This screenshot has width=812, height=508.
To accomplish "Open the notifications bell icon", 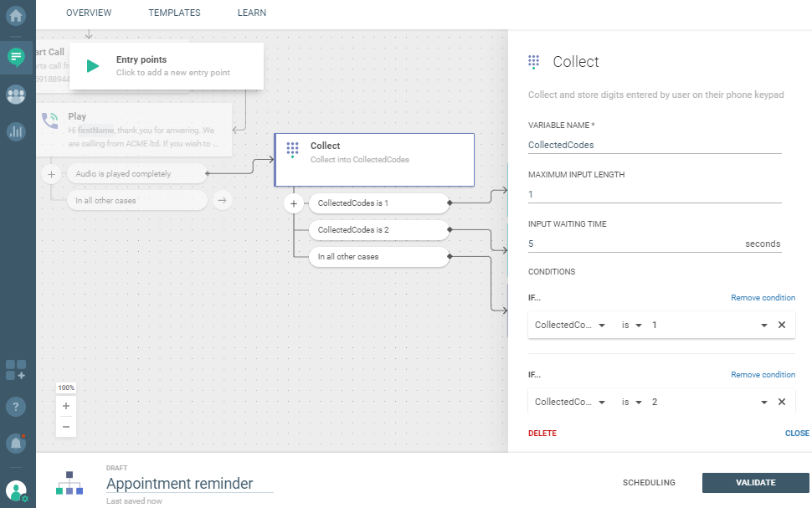I will (x=16, y=443).
